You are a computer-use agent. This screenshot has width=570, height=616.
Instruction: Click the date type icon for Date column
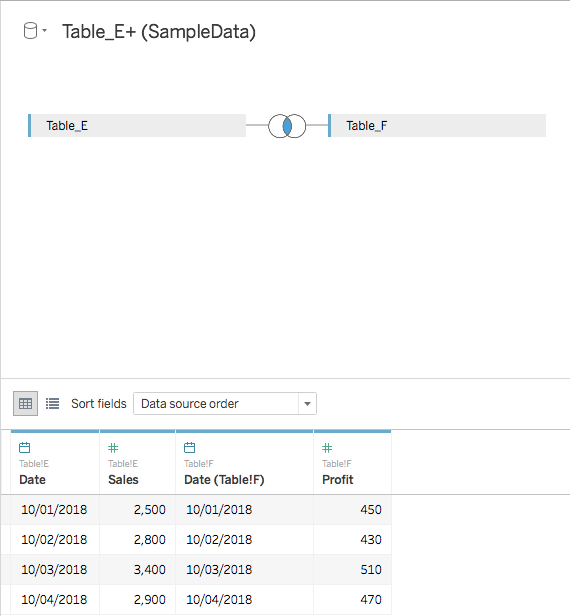[x=24, y=447]
